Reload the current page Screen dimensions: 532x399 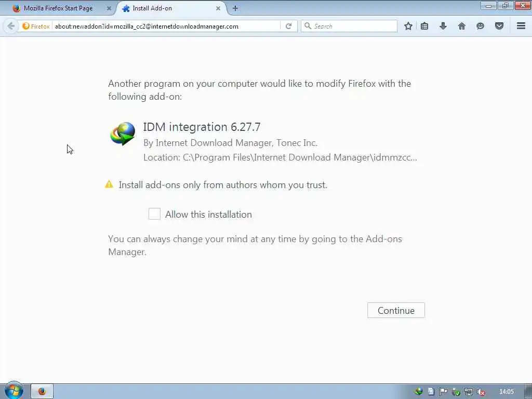point(288,26)
